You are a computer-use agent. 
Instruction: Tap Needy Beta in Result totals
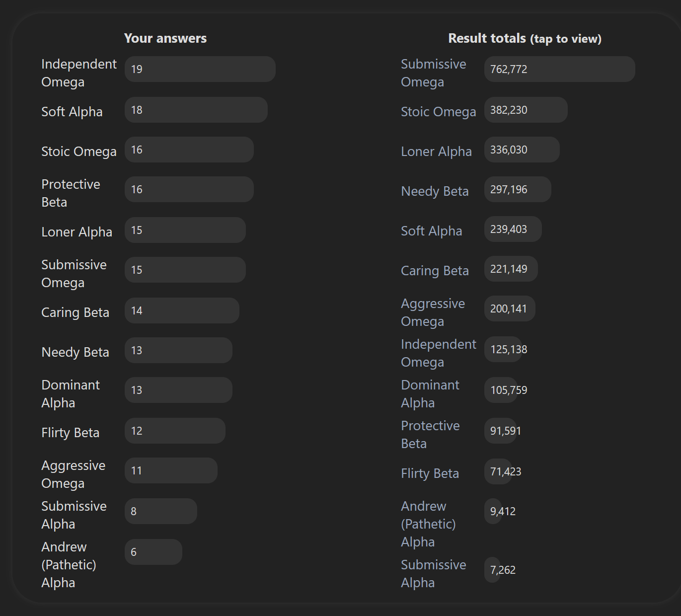[435, 191]
